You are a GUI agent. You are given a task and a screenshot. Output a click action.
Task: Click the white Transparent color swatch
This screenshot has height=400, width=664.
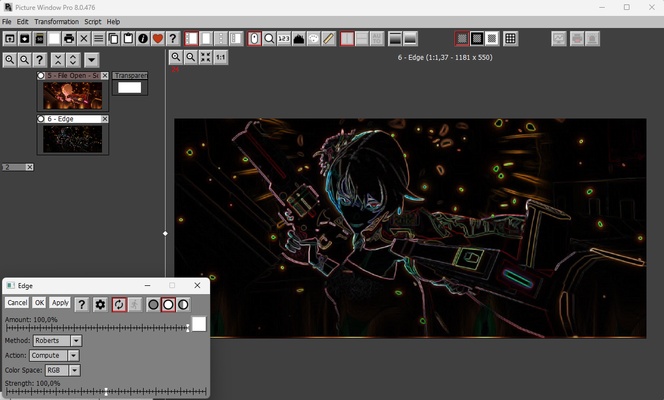click(130, 88)
